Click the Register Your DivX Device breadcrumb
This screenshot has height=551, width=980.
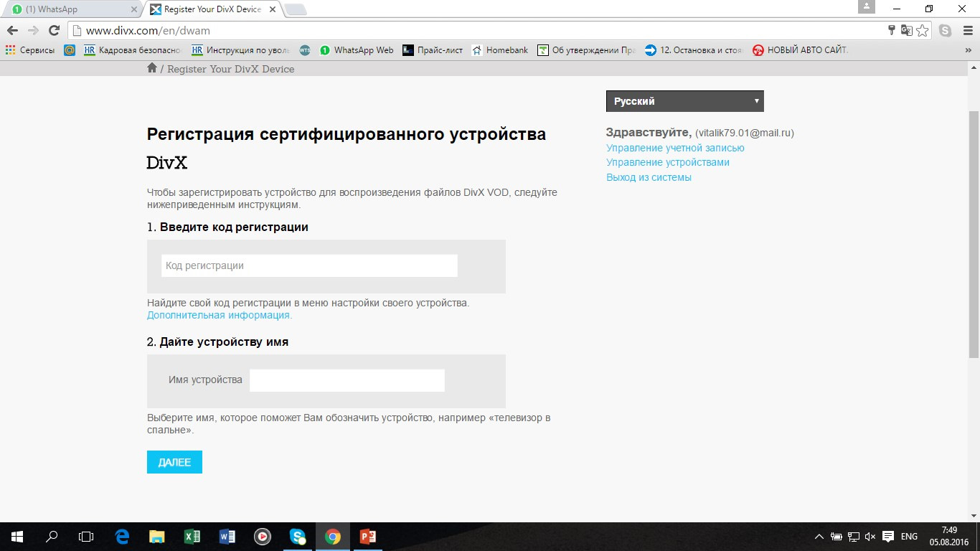tap(231, 69)
